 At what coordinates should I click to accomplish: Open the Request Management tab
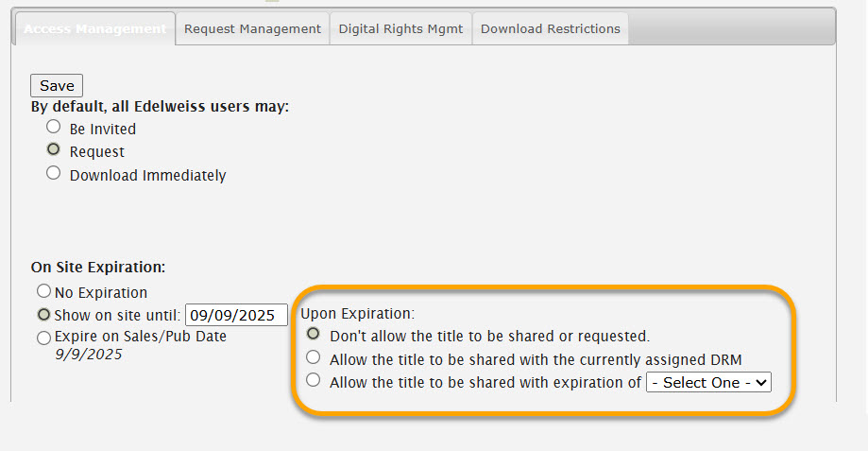[x=252, y=28]
